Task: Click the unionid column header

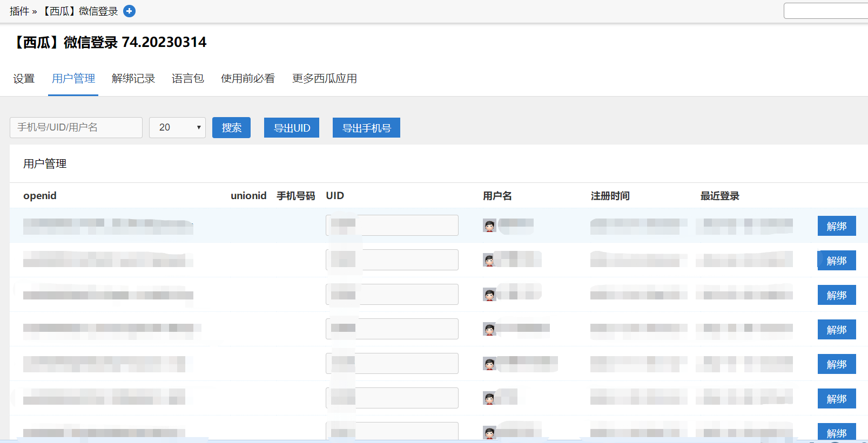Action: click(248, 196)
